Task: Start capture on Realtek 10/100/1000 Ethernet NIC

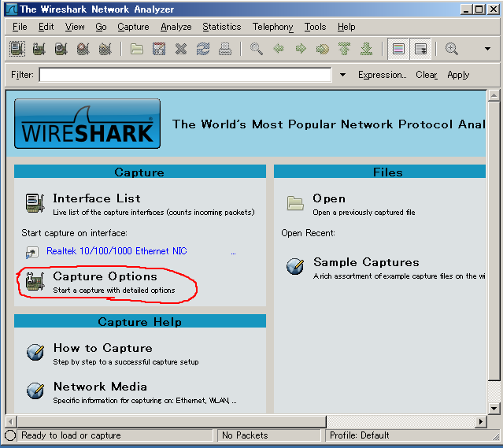Action: point(117,251)
